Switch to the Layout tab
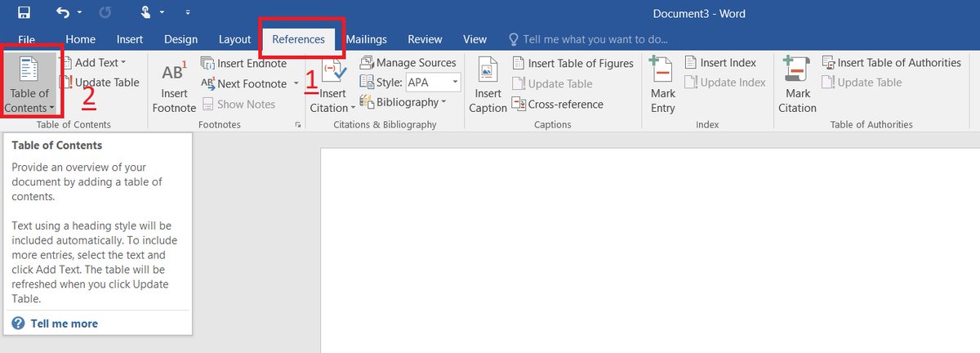 (x=234, y=39)
